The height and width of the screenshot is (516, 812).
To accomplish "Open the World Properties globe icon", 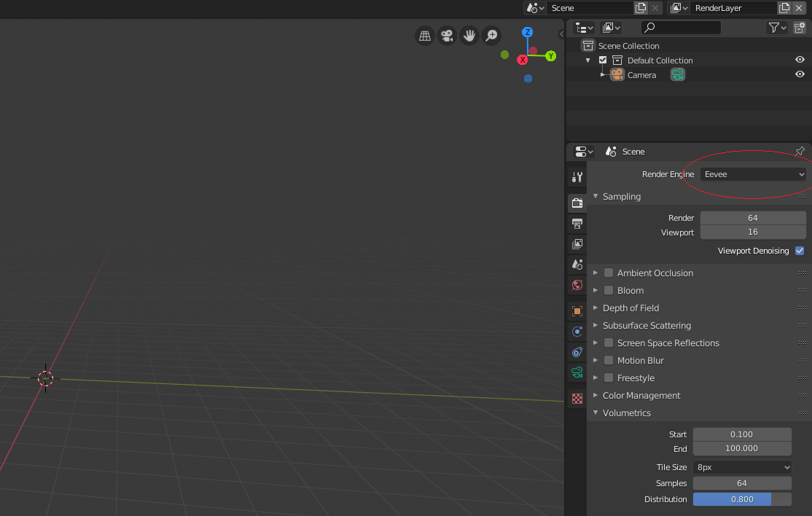I will (577, 285).
